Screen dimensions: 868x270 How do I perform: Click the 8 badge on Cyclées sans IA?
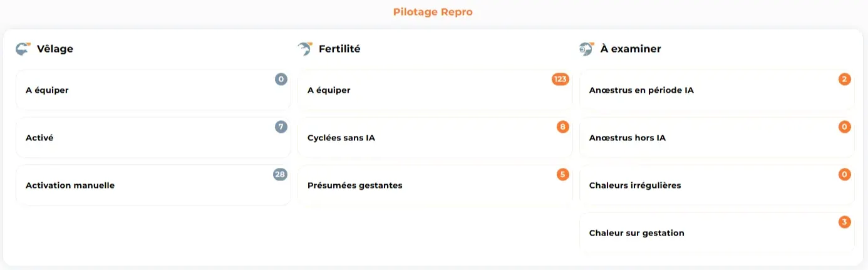(562, 127)
